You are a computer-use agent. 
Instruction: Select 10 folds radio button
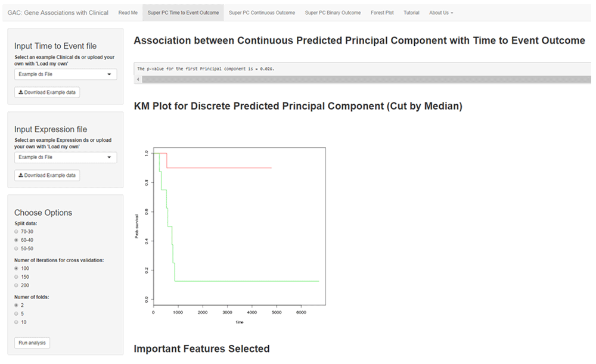pyautogui.click(x=16, y=322)
